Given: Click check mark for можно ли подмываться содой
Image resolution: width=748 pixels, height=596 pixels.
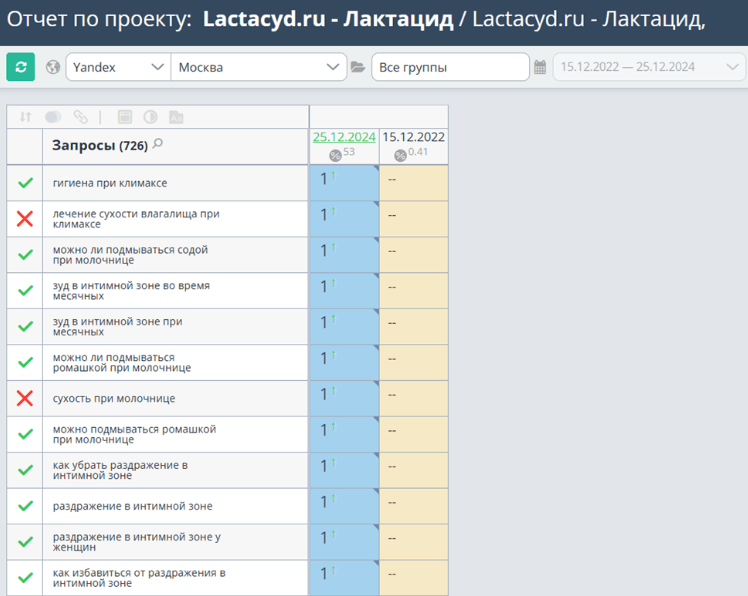Looking at the screenshot, I should pos(25,255).
